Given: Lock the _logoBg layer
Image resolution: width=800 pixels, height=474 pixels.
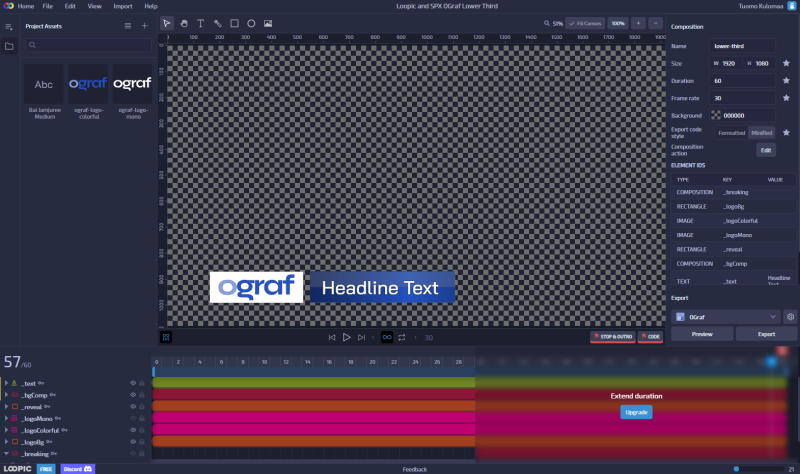Looking at the screenshot, I should point(142,442).
